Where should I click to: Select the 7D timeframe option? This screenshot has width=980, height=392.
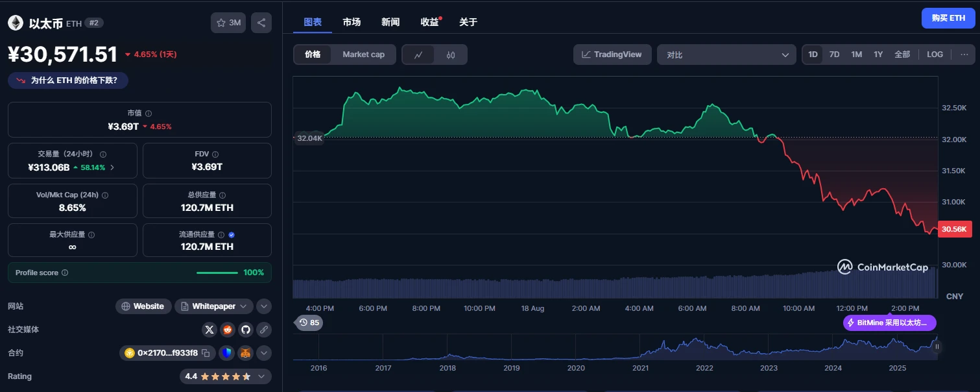834,55
